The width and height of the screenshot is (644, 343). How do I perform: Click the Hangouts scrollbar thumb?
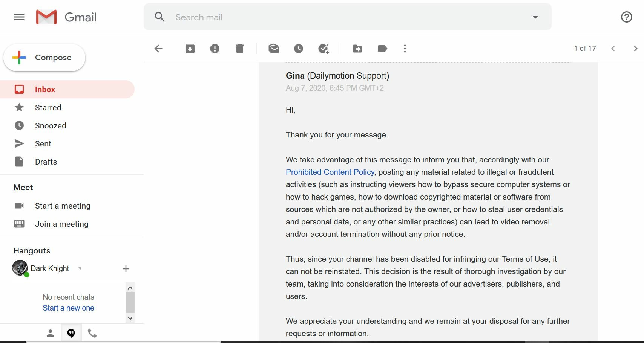pos(130,302)
